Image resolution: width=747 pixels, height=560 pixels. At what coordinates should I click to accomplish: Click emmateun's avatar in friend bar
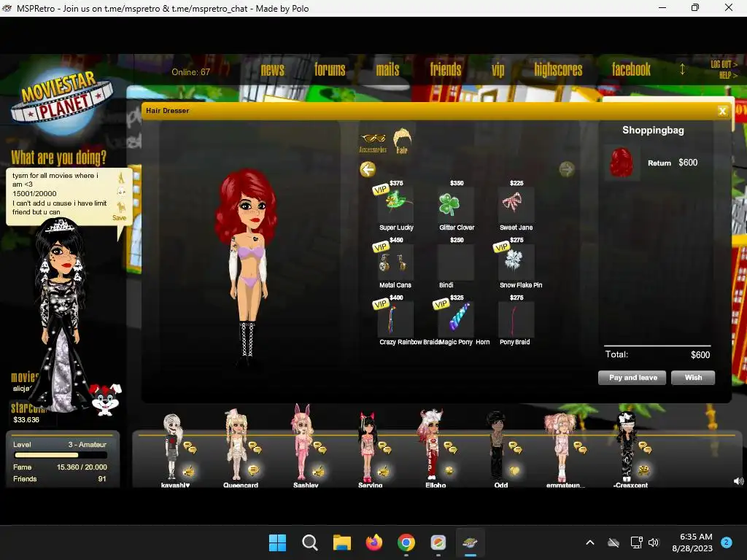(561, 446)
